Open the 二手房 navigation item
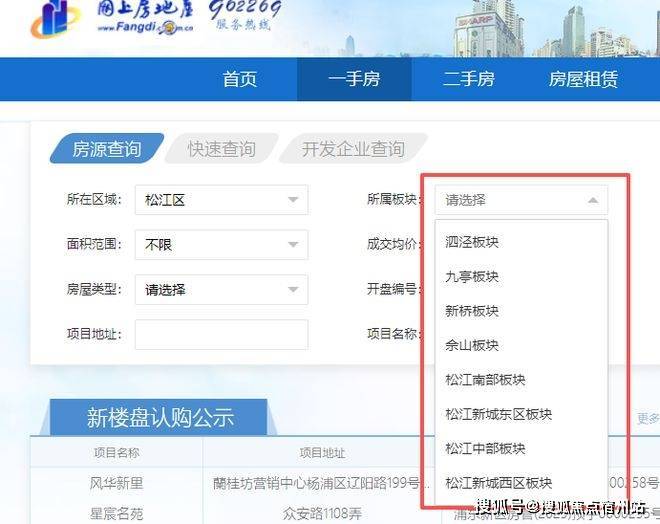Viewport: 660px width, 524px height. (x=468, y=79)
